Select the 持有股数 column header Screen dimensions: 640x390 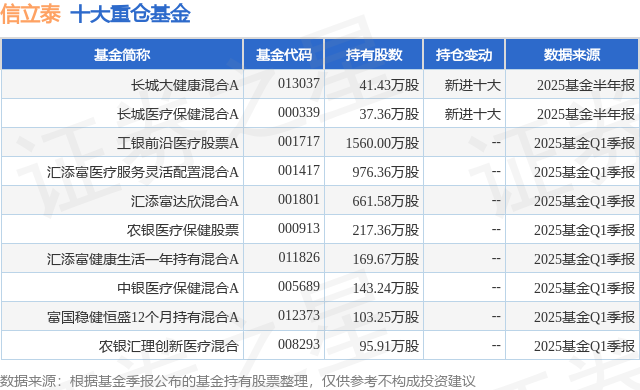click(x=374, y=54)
